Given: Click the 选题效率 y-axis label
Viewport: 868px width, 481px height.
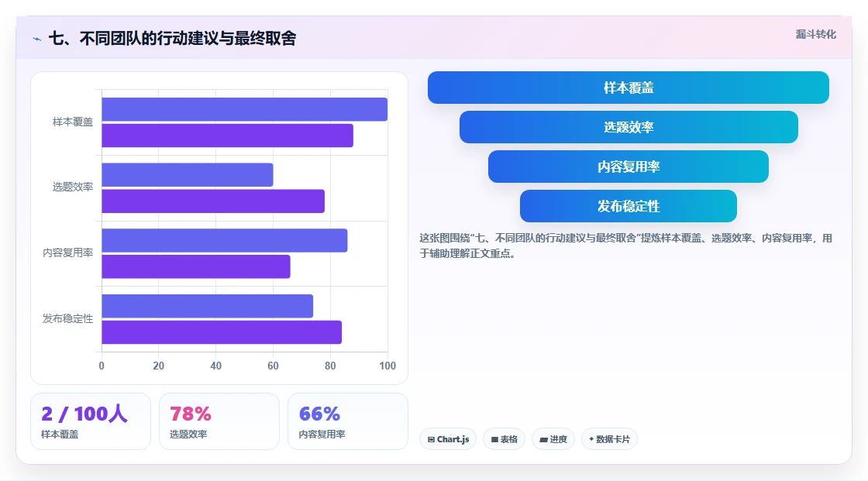Looking at the screenshot, I should click(73, 187).
